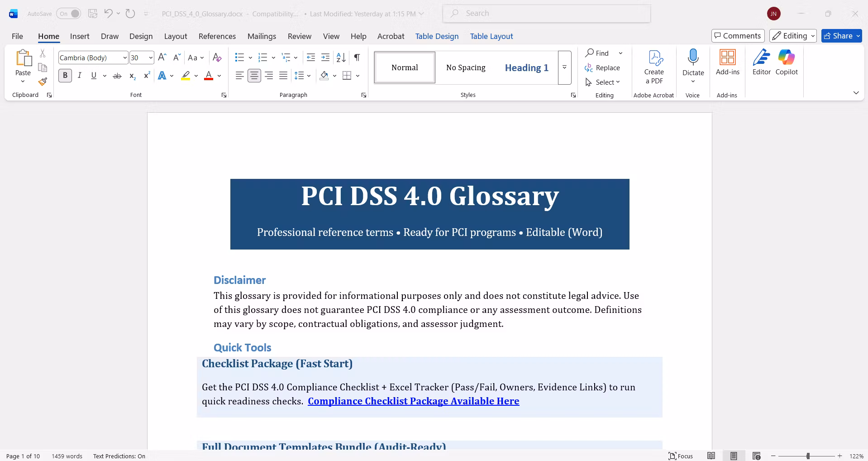The width and height of the screenshot is (868, 461).
Task: Click the Format Painter brush icon
Action: point(43,82)
